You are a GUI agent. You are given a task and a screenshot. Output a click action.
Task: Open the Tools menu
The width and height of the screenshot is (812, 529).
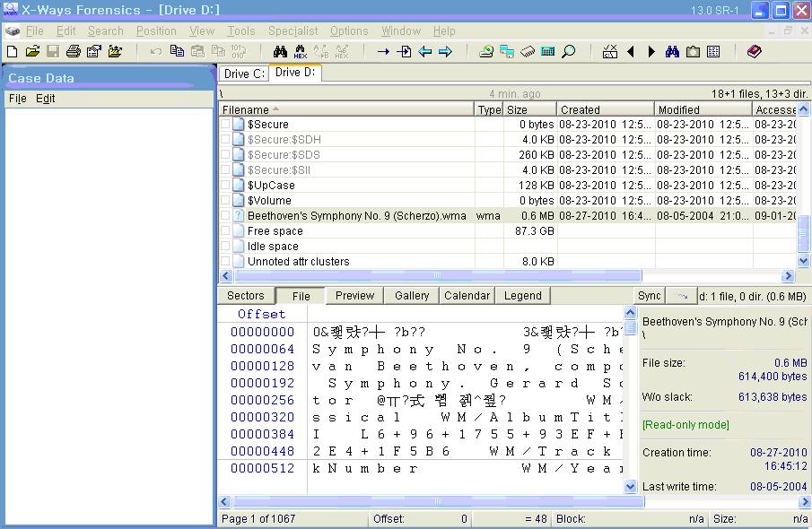pos(241,31)
